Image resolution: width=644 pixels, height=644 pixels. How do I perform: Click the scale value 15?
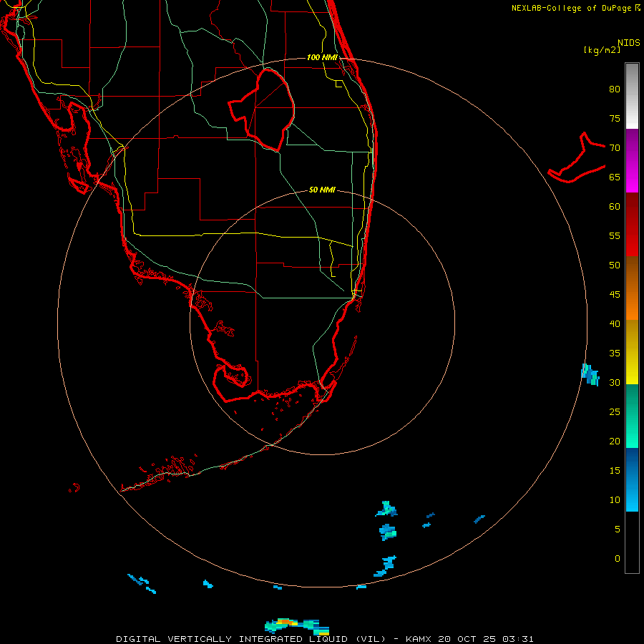coord(615,471)
